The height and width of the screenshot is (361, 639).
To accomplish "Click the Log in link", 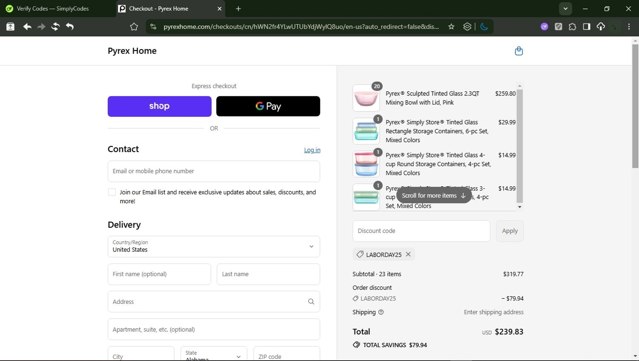I will click(x=312, y=150).
